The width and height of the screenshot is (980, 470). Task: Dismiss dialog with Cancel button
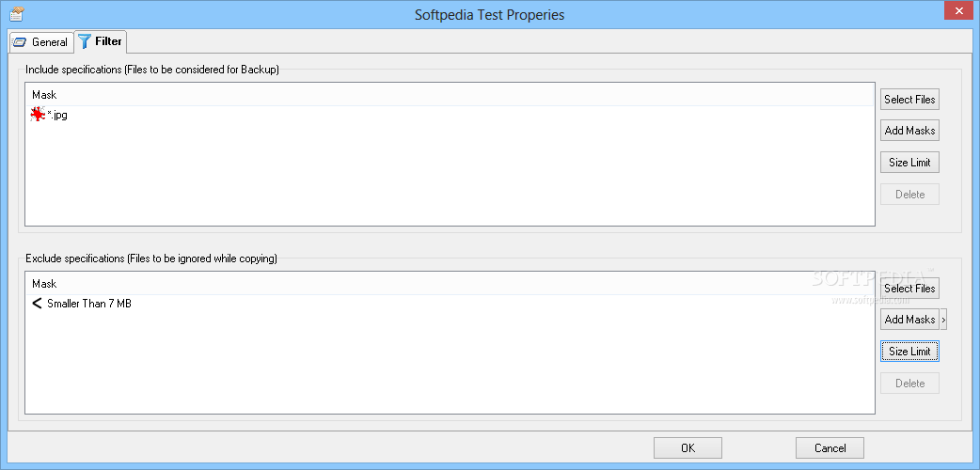[x=830, y=448]
